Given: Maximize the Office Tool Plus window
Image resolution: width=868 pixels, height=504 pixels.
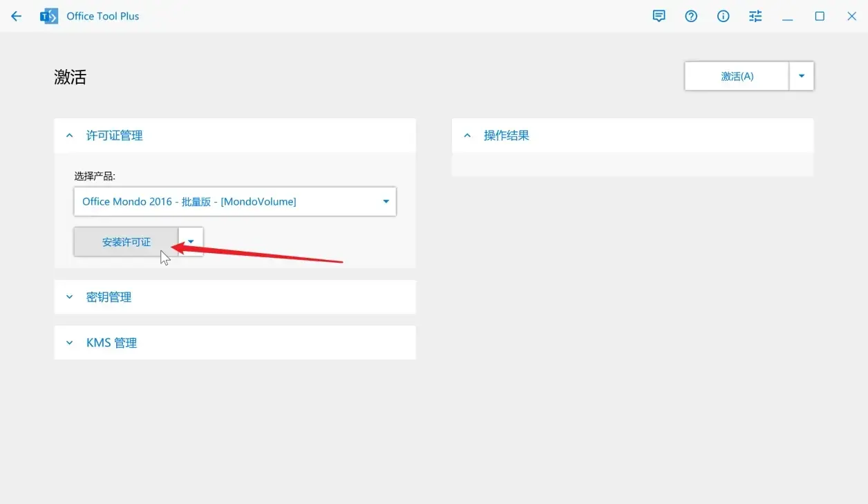Looking at the screenshot, I should [x=820, y=17].
